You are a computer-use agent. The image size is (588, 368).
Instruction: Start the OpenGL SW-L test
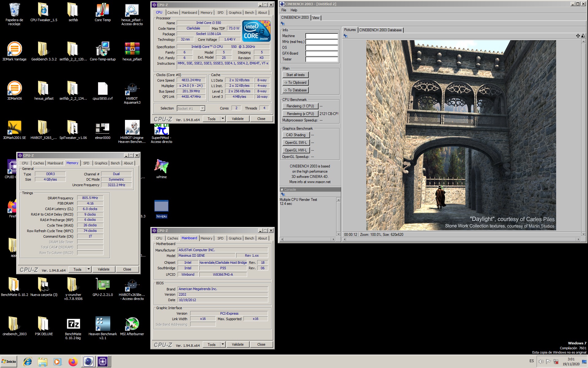pyautogui.click(x=296, y=143)
